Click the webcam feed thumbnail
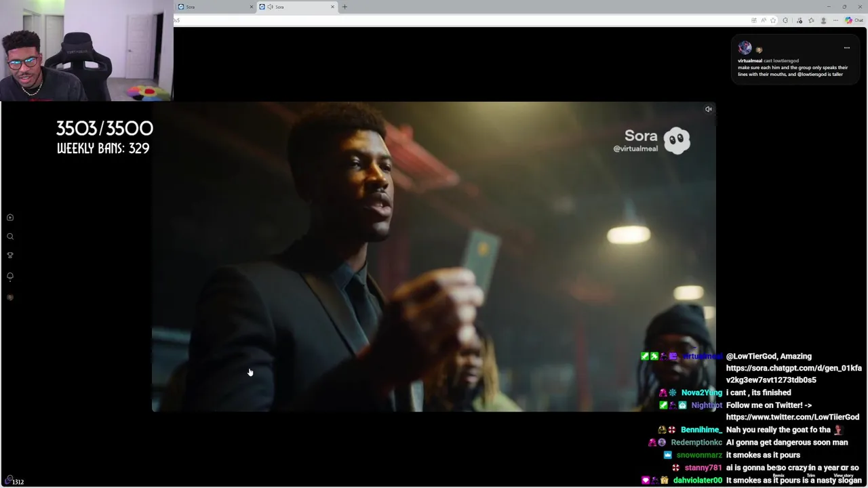Image resolution: width=868 pixels, height=488 pixels. [87, 50]
